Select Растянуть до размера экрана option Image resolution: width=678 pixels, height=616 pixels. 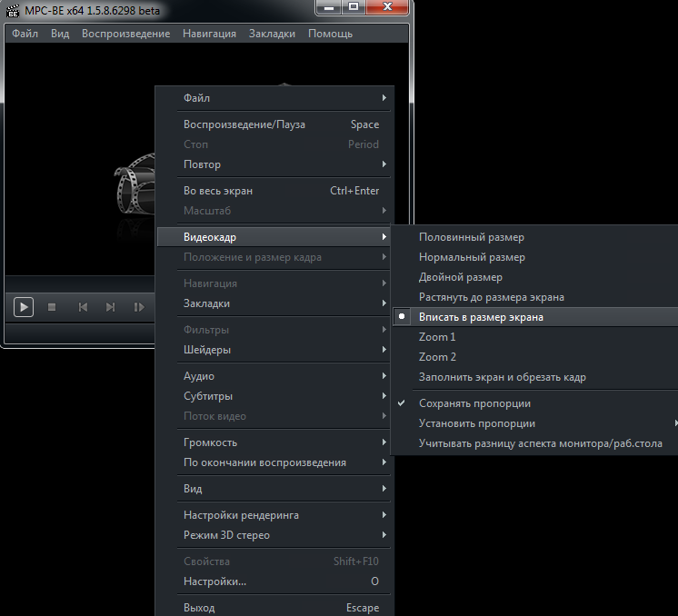(535, 297)
